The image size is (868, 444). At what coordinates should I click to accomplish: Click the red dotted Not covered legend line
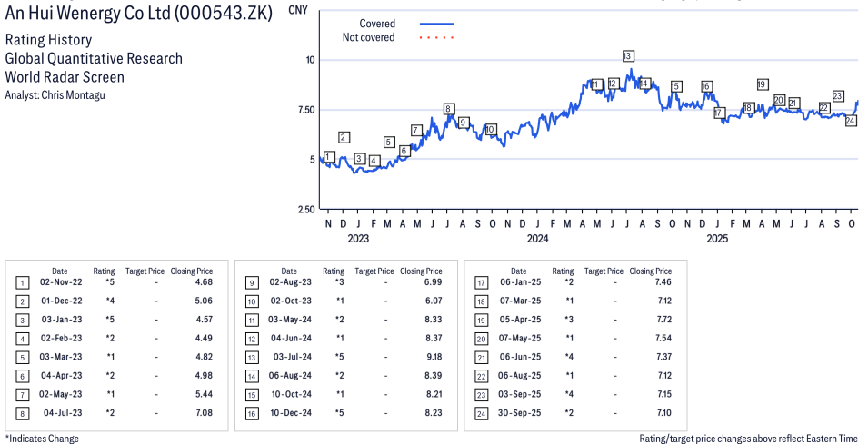[437, 38]
